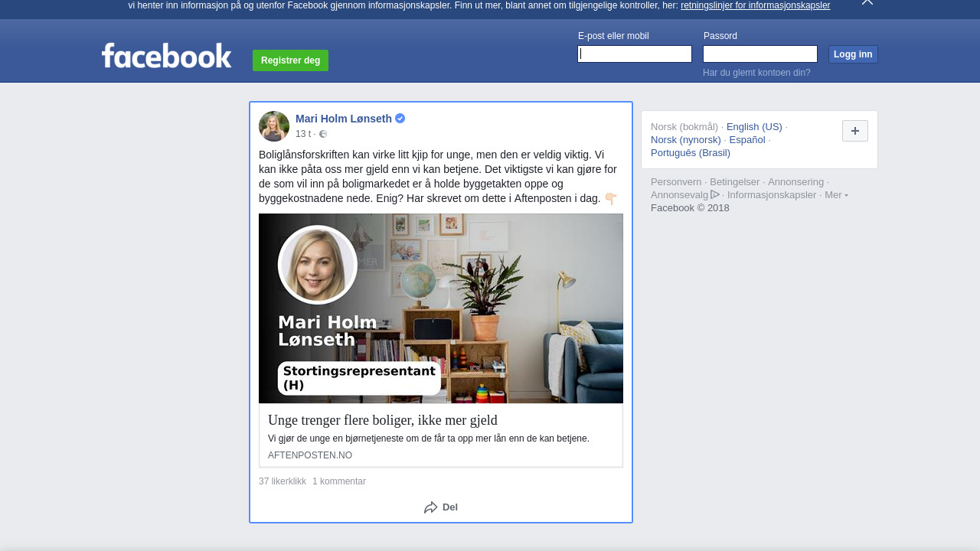Open the '13 t' post timestamp
Image resolution: width=980 pixels, height=551 pixels.
[x=303, y=134]
